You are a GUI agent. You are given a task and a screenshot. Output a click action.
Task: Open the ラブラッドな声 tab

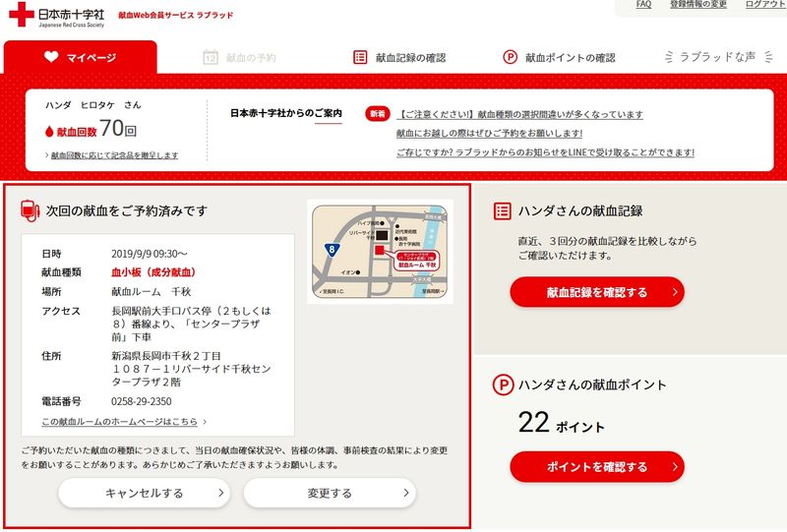pyautogui.click(x=718, y=57)
